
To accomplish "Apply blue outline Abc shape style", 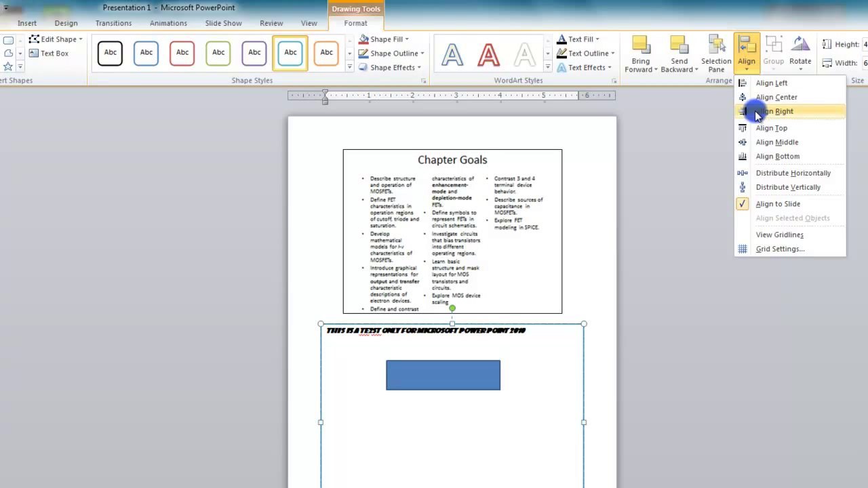I will coord(146,53).
